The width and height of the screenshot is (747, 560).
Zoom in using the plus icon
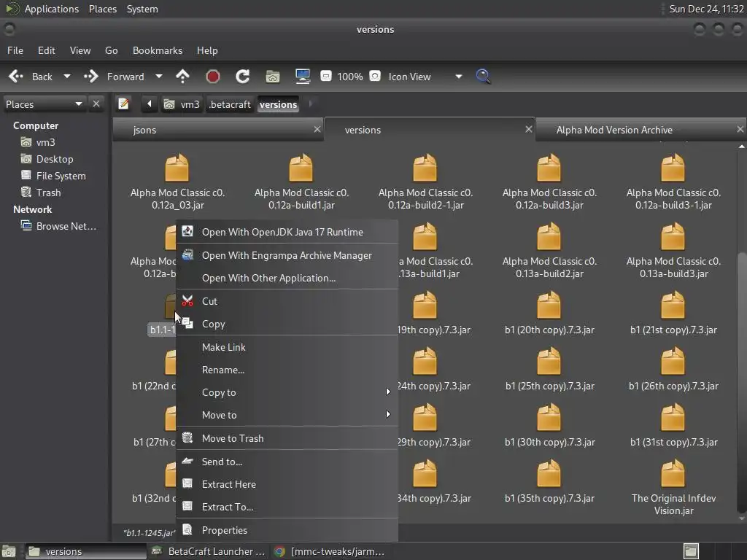click(x=375, y=77)
